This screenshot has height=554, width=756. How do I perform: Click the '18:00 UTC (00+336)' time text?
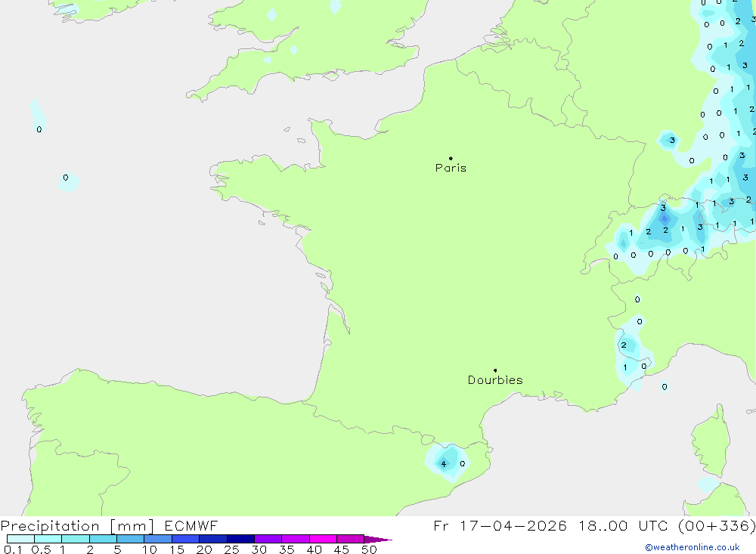[668, 525]
